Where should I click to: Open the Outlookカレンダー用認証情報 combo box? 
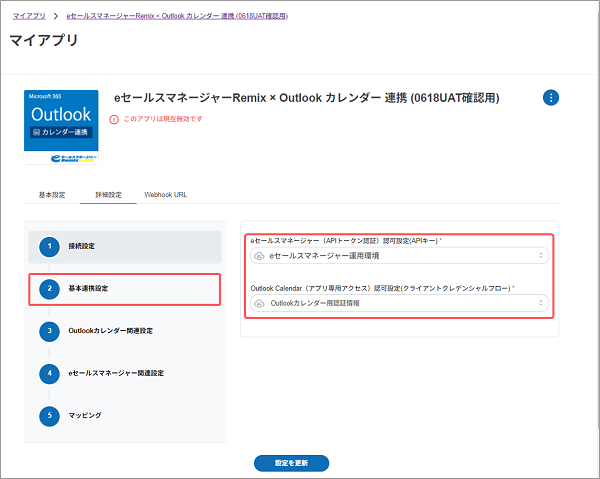tap(400, 303)
